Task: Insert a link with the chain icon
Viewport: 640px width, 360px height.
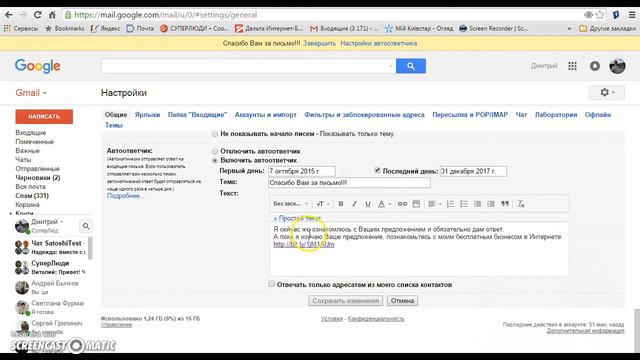Action: pos(402,204)
